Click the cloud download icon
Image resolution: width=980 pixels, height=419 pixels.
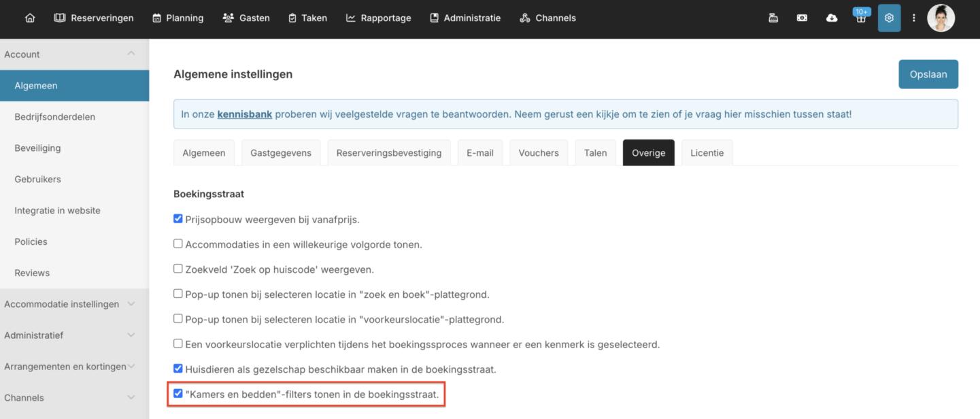pyautogui.click(x=832, y=18)
